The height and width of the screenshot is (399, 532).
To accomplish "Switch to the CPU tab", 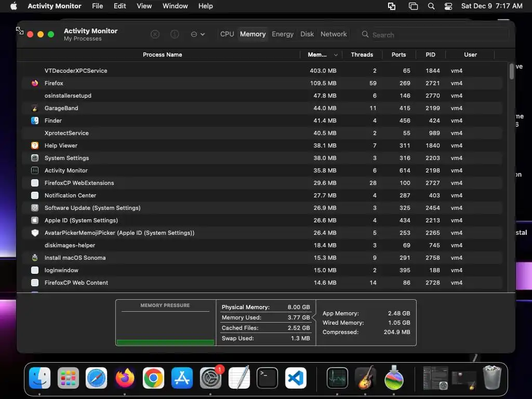I will 227,34.
